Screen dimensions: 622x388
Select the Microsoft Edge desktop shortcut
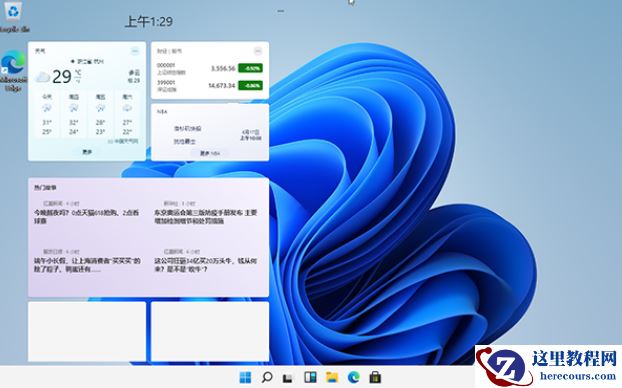13,71
